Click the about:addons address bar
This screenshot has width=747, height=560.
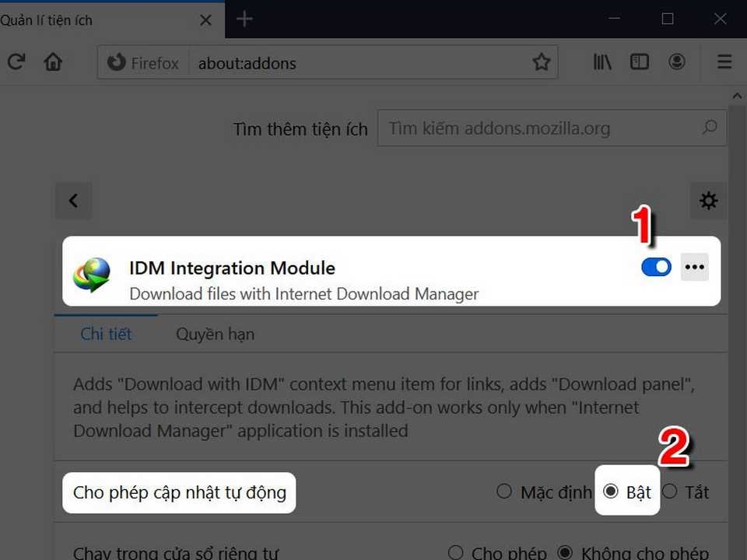(x=328, y=62)
